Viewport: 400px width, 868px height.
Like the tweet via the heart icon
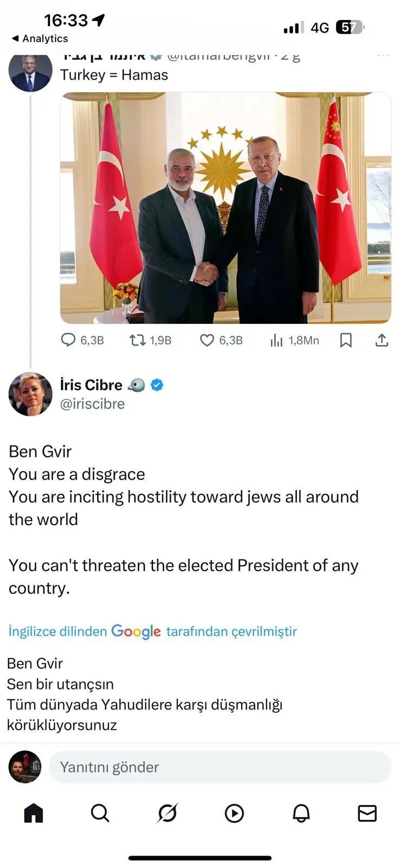[207, 340]
